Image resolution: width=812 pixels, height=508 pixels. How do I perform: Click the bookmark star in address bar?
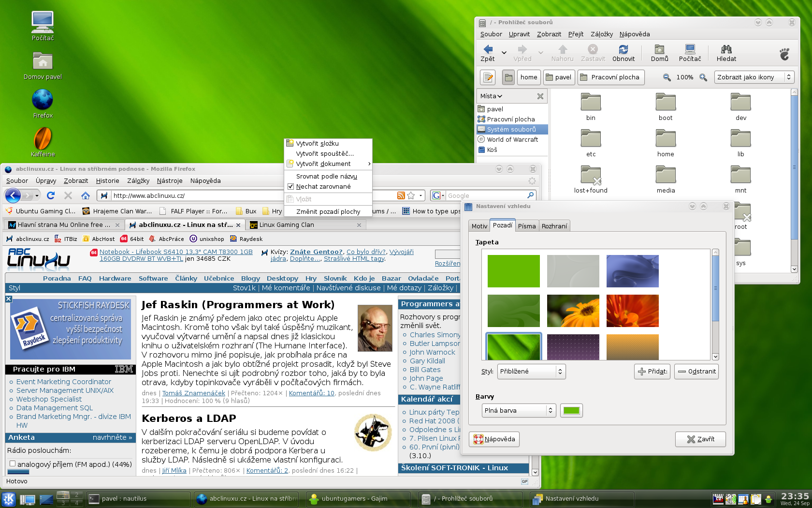[411, 195]
